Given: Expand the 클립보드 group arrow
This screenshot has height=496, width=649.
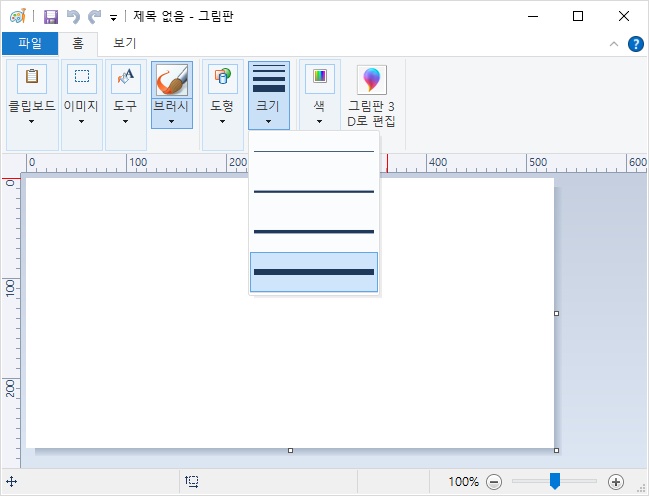Looking at the screenshot, I should click(31, 121).
